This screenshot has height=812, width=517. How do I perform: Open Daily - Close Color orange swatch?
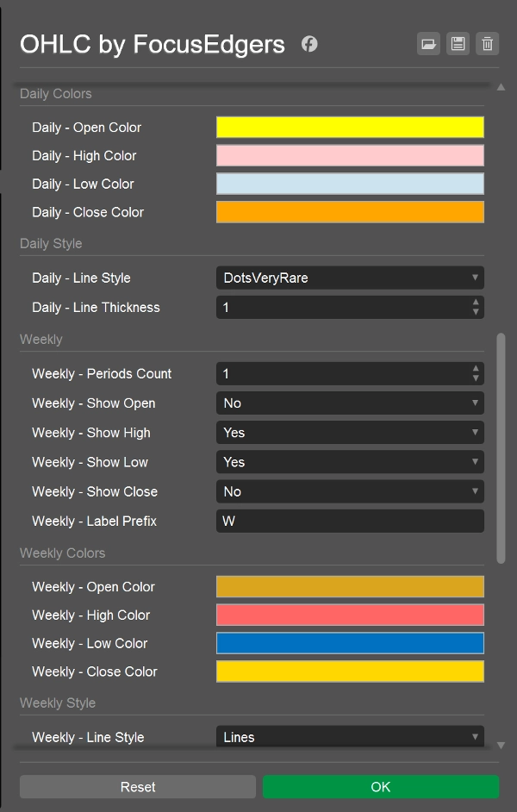(x=350, y=212)
